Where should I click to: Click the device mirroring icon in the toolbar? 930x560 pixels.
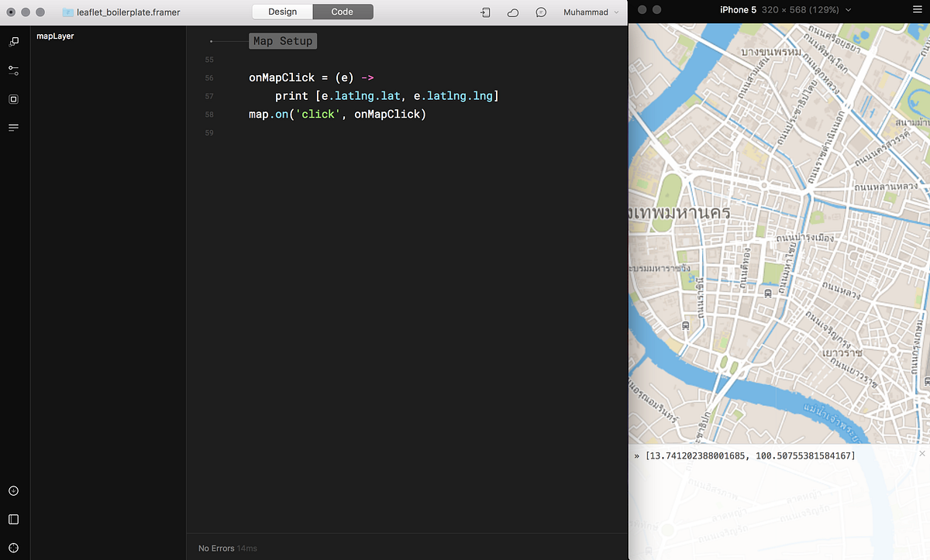484,12
